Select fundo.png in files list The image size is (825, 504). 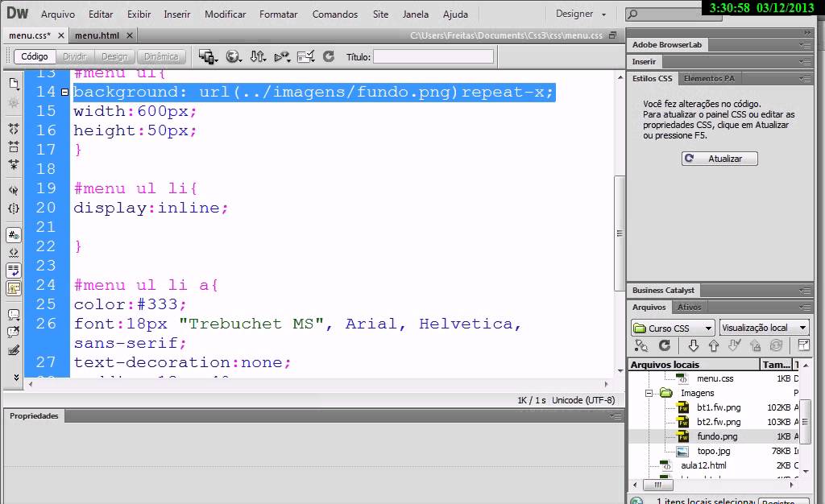pos(717,436)
